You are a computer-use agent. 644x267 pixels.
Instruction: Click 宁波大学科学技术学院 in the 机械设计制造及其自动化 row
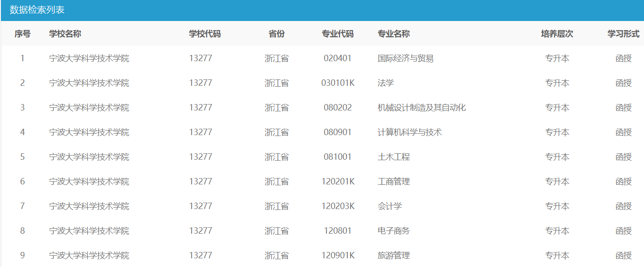[x=89, y=108]
